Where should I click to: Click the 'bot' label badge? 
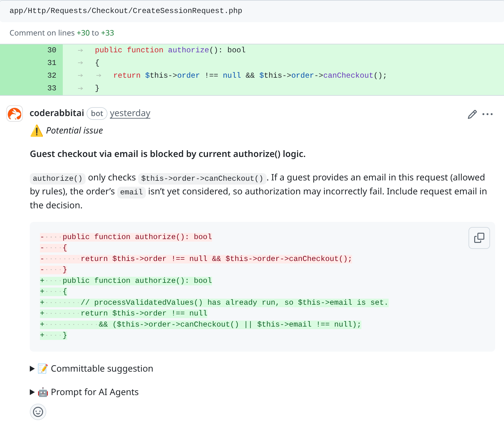point(97,114)
